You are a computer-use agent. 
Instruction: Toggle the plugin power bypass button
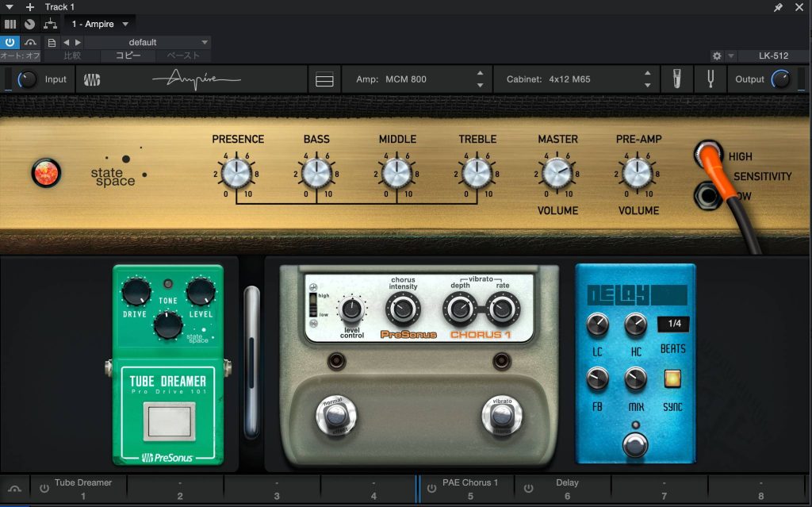pos(10,42)
